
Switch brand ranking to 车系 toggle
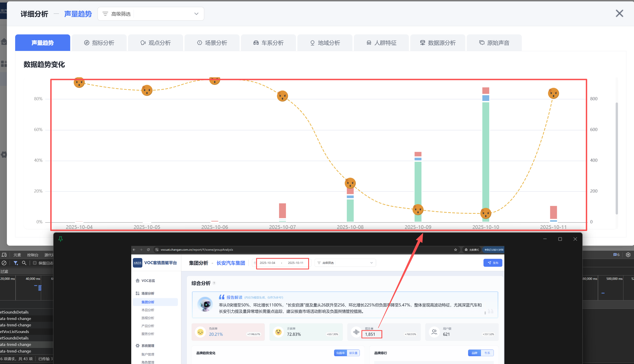pyautogui.click(x=487, y=353)
